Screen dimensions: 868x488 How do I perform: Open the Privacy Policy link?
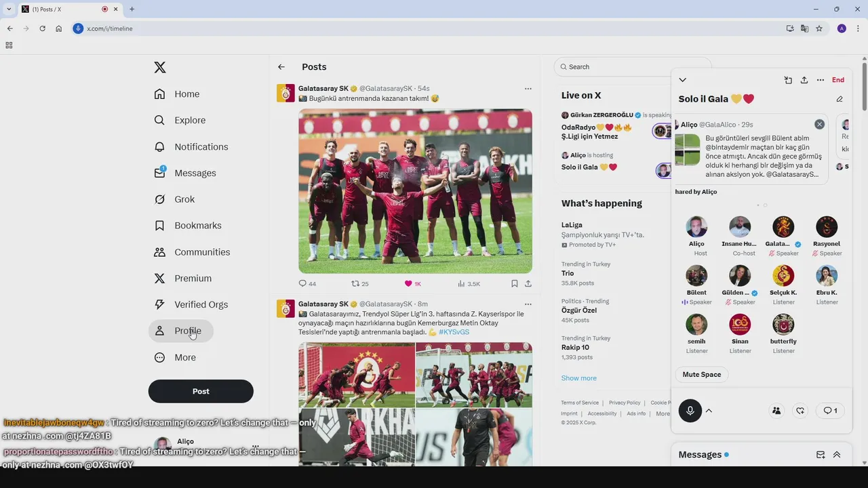pos(625,403)
